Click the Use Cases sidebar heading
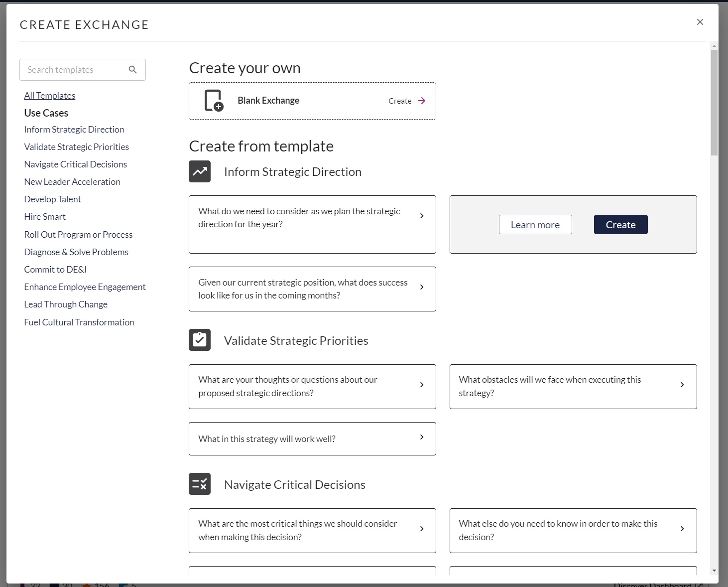728x587 pixels. [46, 113]
